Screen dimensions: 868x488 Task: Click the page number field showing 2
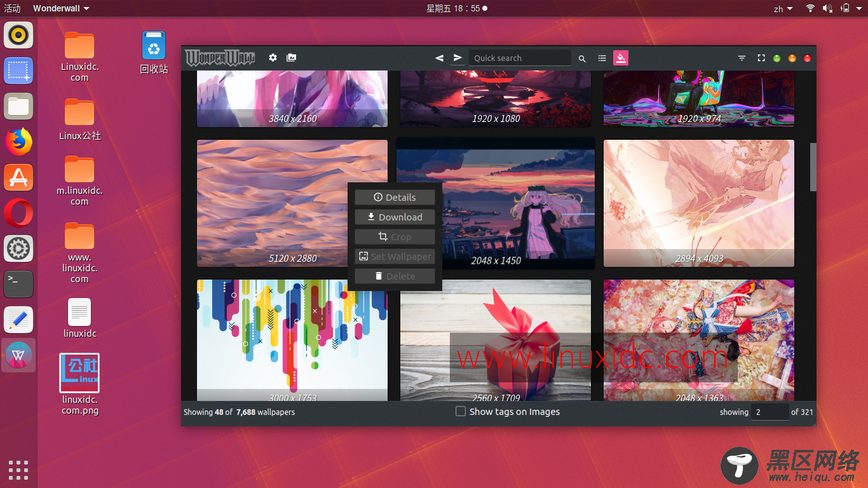[770, 412]
